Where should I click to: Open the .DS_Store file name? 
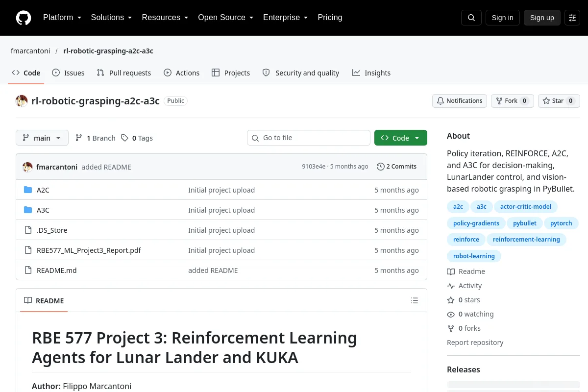point(52,230)
